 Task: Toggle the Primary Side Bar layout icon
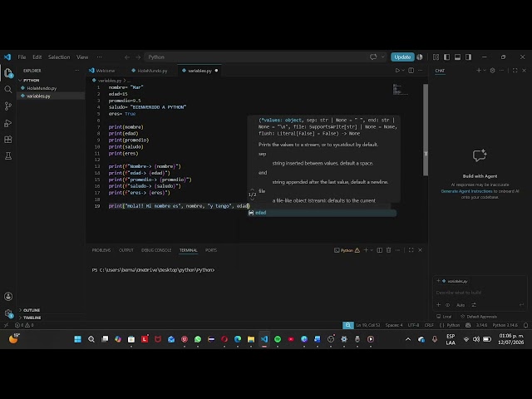pos(447,57)
